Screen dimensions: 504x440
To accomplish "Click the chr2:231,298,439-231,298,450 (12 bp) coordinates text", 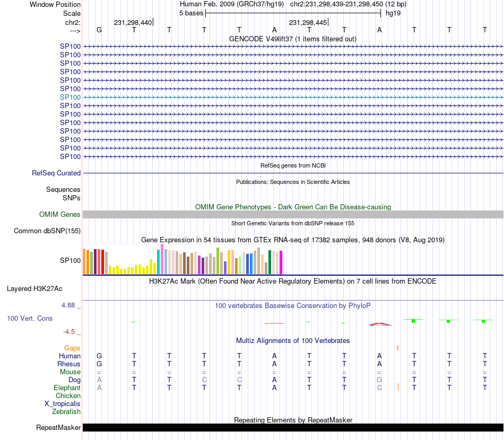I will (x=348, y=4).
